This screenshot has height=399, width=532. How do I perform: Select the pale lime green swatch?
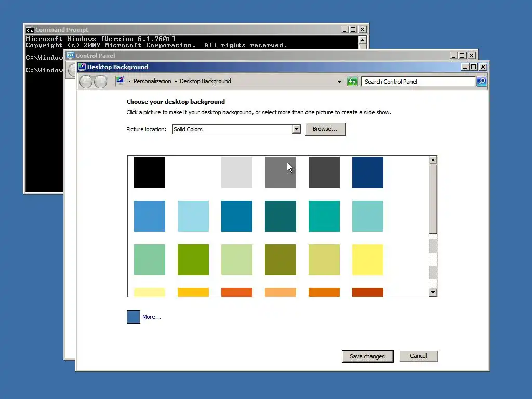(237, 260)
